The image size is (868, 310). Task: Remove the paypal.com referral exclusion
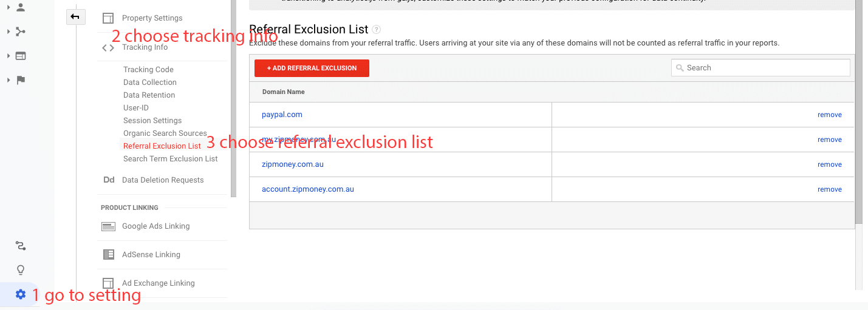tap(829, 115)
